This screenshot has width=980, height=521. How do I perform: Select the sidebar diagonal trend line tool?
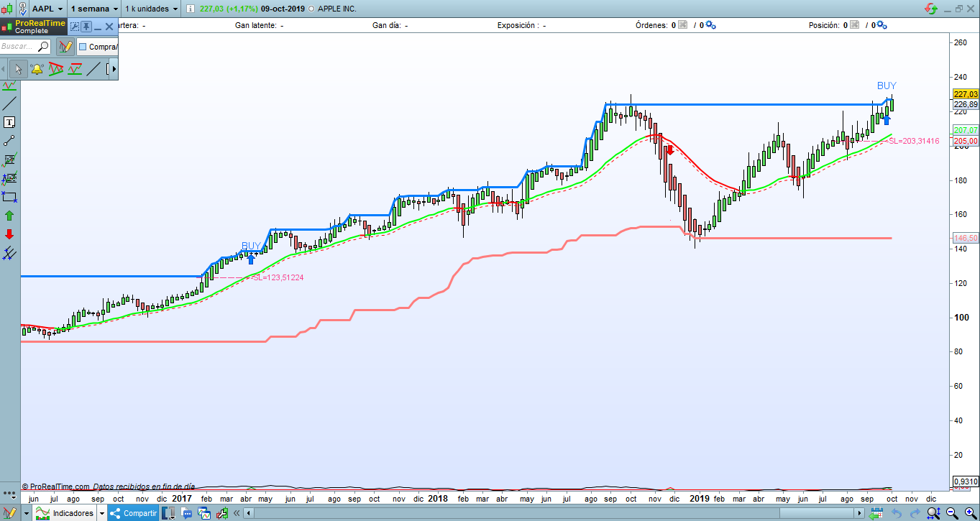pos(9,103)
